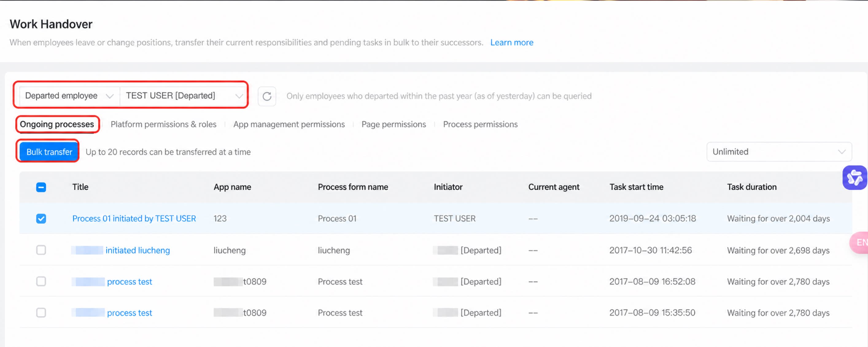Open the floating AI assistant icon
868x347 pixels.
855,178
